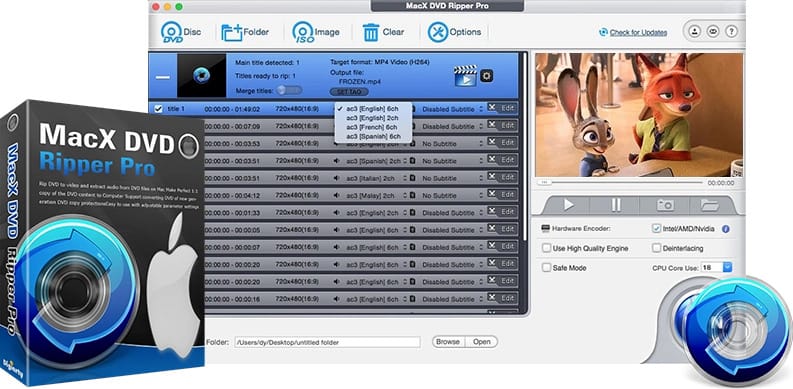Open audio dropdown showing ac3 [Spanish] 2ch

coord(376,161)
